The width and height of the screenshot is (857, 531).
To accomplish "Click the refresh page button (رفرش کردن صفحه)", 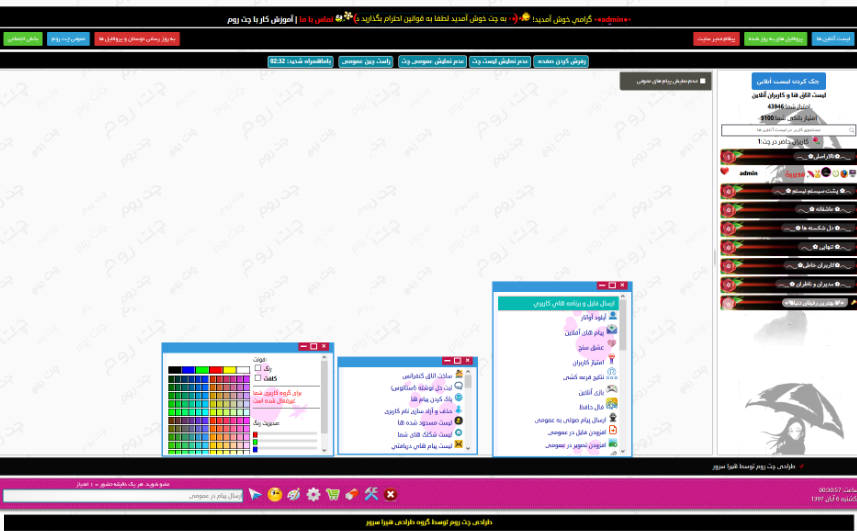I will [561, 61].
